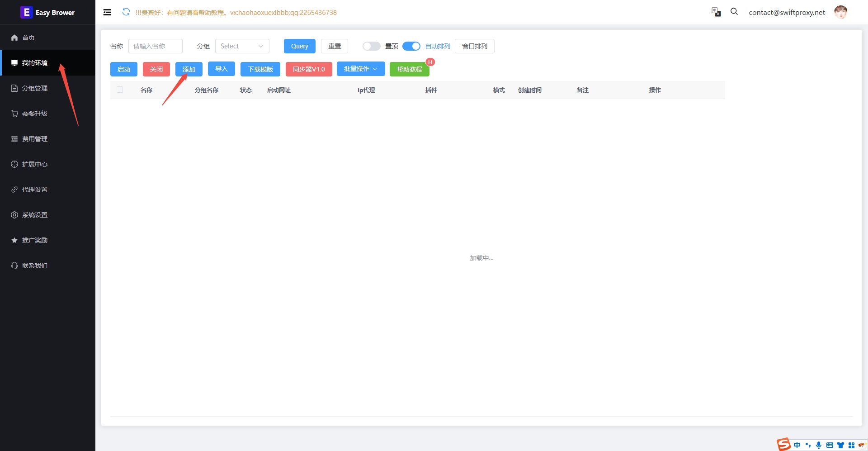Image resolution: width=868 pixels, height=451 pixels.
Task: Click the search magnifier icon
Action: pos(734,12)
